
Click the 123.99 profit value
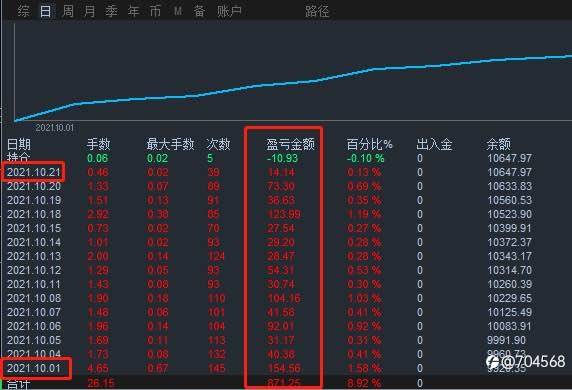[x=284, y=214]
